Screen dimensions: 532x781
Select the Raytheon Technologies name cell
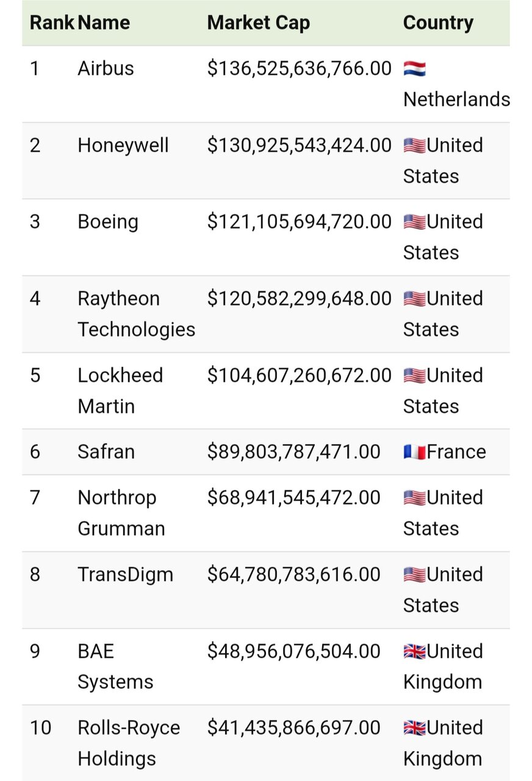click(136, 314)
